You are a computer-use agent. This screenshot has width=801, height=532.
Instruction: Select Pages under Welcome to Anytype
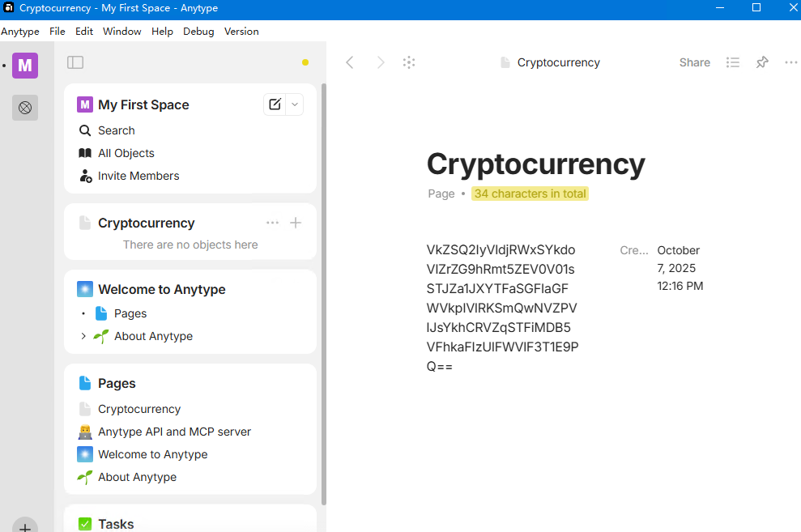pyautogui.click(x=130, y=313)
